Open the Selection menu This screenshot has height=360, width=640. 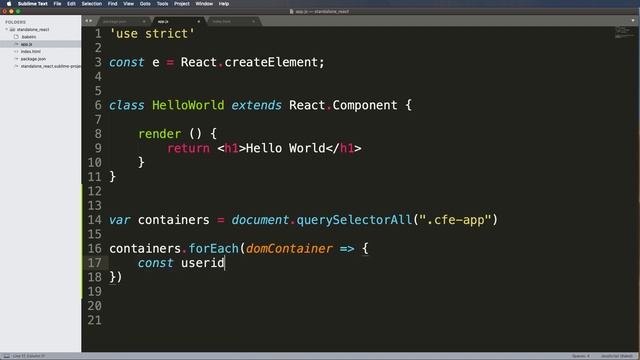pyautogui.click(x=91, y=4)
